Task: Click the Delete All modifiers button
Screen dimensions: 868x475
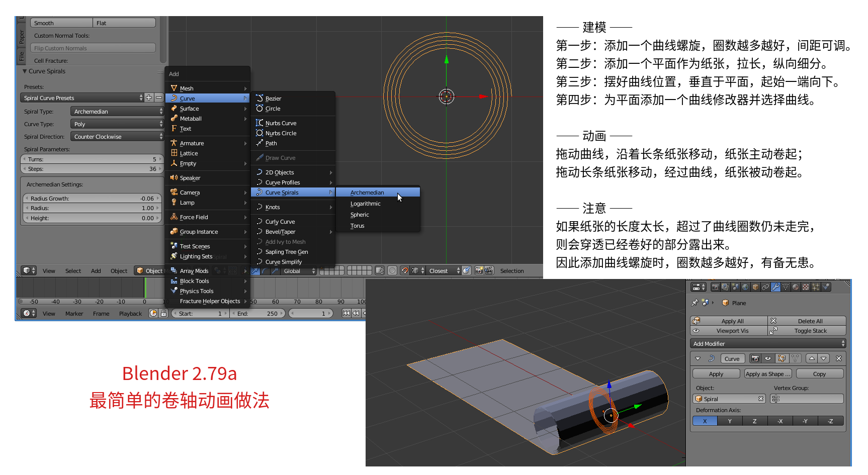Action: (x=807, y=321)
